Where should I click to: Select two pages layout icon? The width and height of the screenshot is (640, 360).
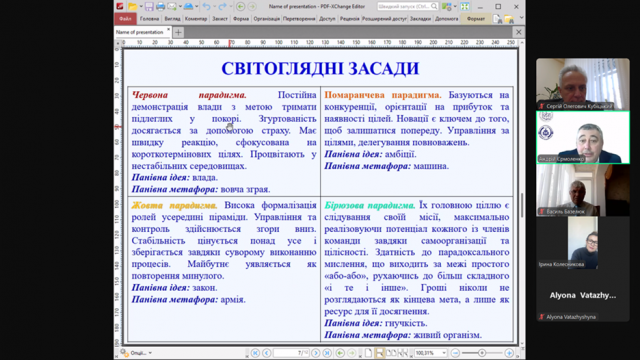tap(391, 353)
